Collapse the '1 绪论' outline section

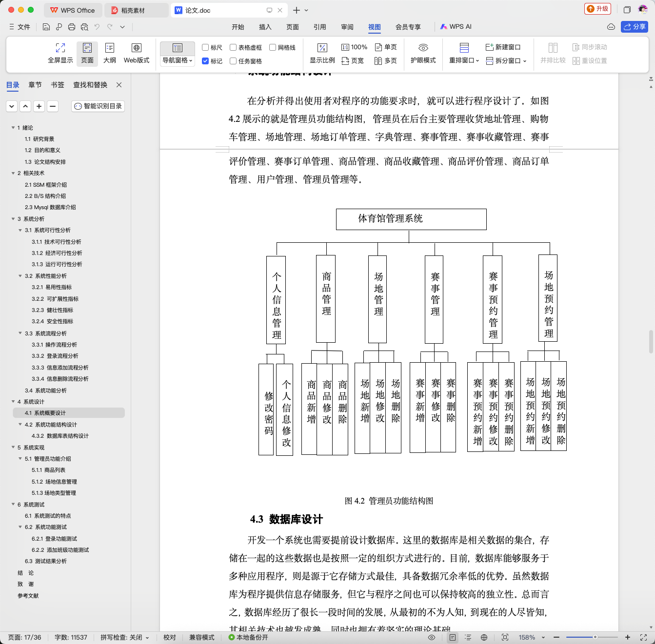tap(13, 128)
